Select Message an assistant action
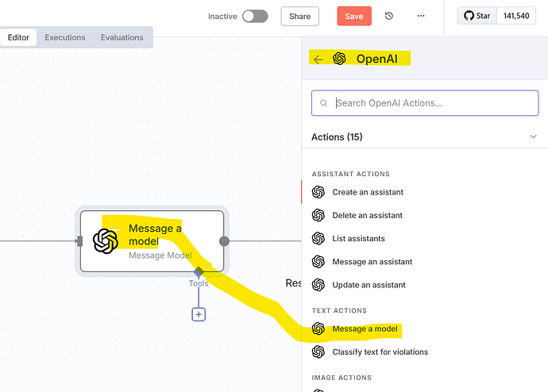This screenshot has height=392, width=548. pyautogui.click(x=372, y=261)
